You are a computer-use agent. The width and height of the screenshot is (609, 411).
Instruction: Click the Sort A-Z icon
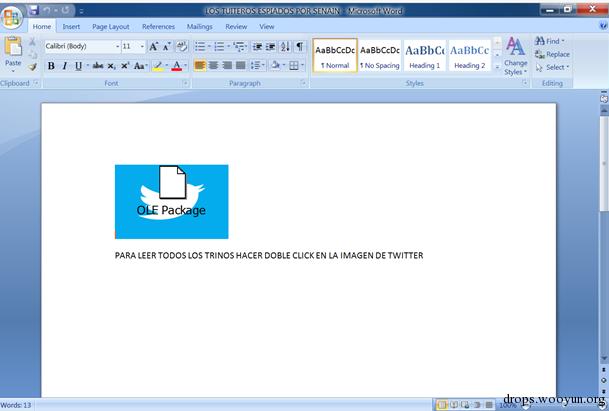285,47
